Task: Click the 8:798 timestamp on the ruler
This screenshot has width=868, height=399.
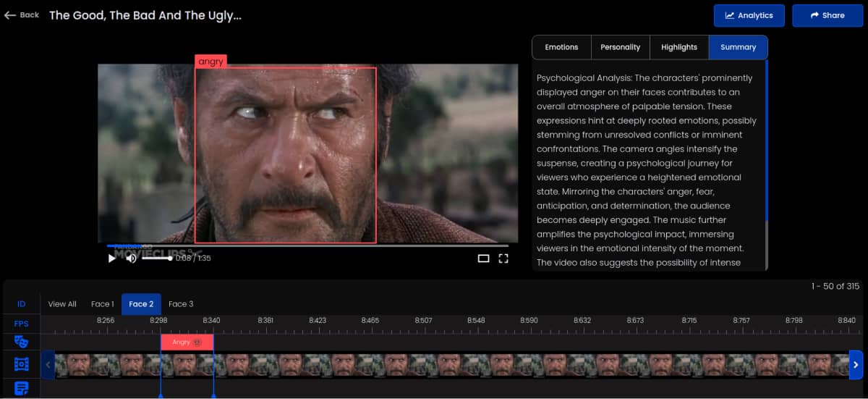Action: (x=794, y=320)
